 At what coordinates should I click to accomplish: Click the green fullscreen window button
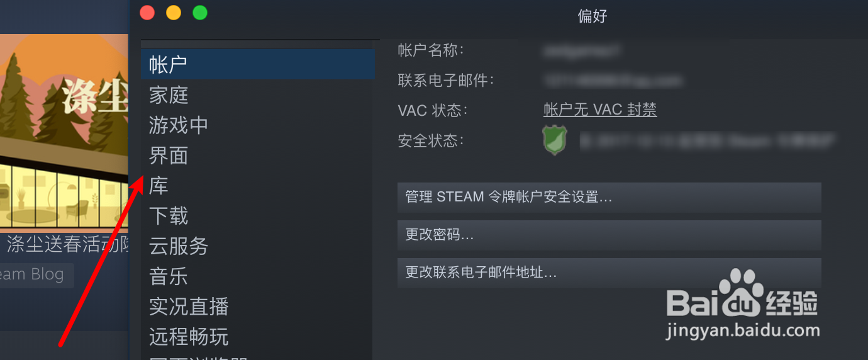pos(200,13)
